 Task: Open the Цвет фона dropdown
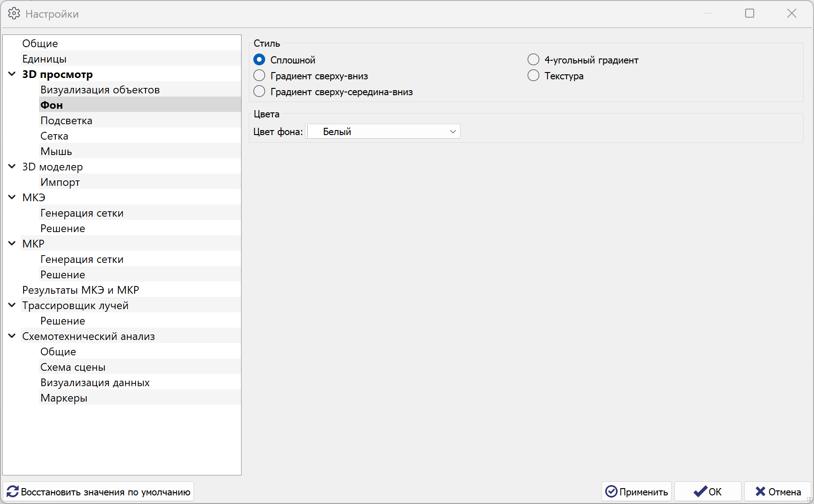pyautogui.click(x=452, y=132)
